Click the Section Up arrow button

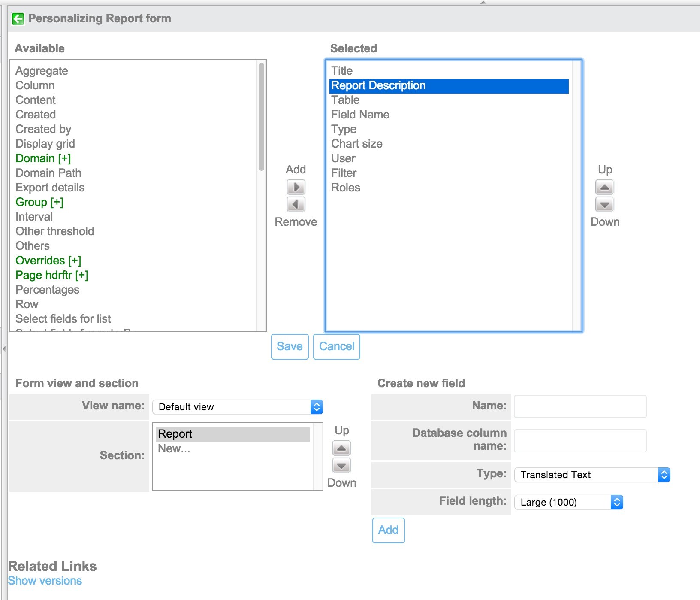point(341,448)
